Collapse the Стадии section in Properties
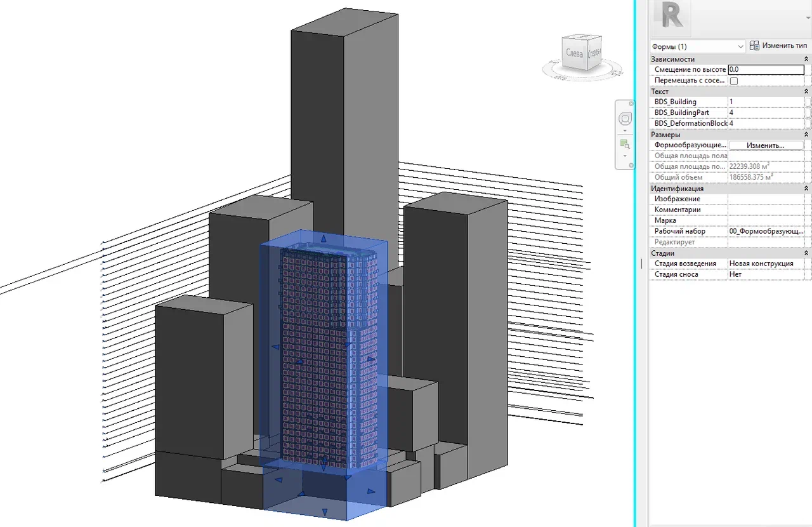812x527 pixels. [807, 253]
